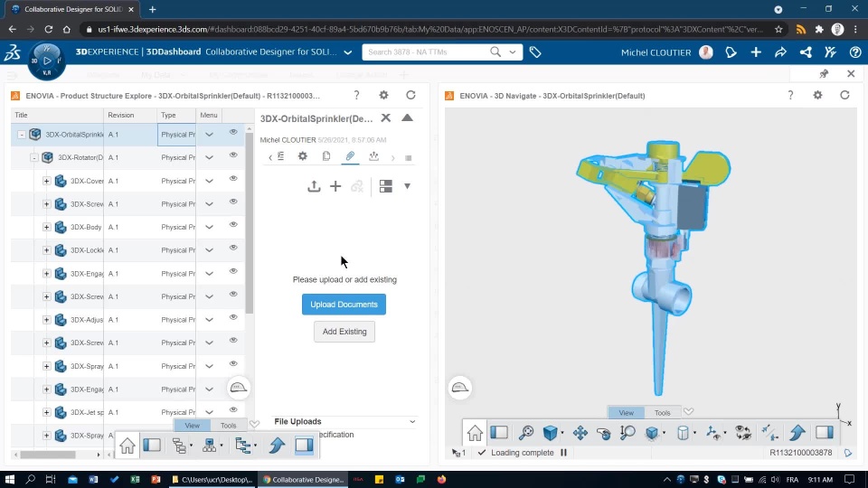The image size is (868, 488).
Task: Open settings of Product Structure Explore widget
Action: coord(383,95)
